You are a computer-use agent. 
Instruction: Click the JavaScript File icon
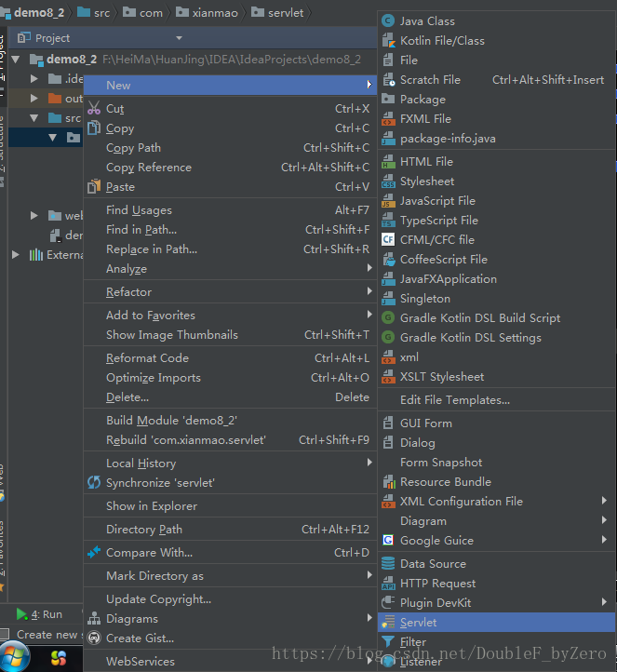[x=388, y=200]
